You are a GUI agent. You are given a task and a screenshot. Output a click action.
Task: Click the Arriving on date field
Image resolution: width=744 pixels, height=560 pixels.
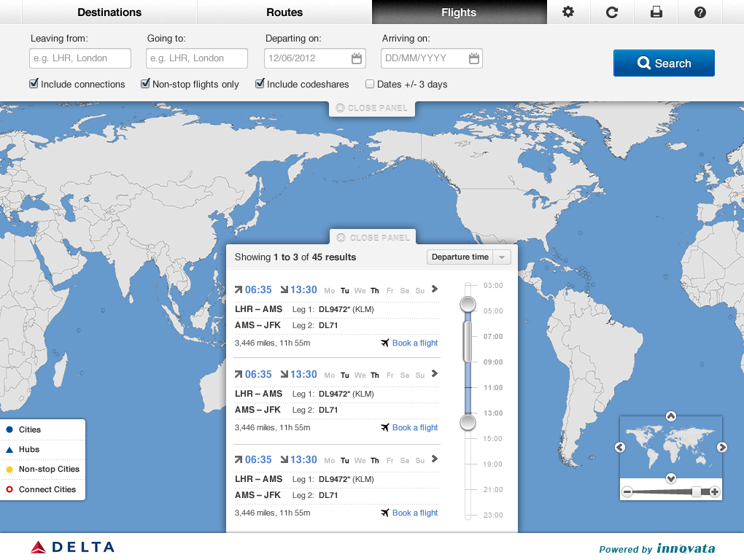coord(432,58)
